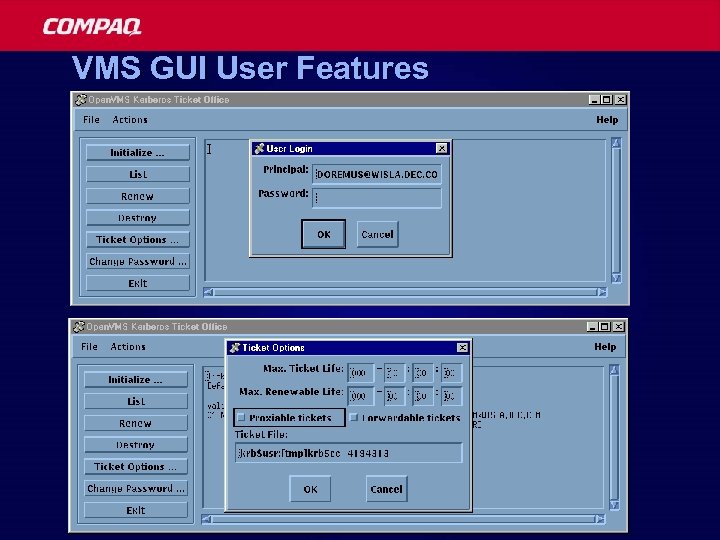This screenshot has height=540, width=720.
Task: Click scroll up arrow in lower window
Action: (614, 370)
